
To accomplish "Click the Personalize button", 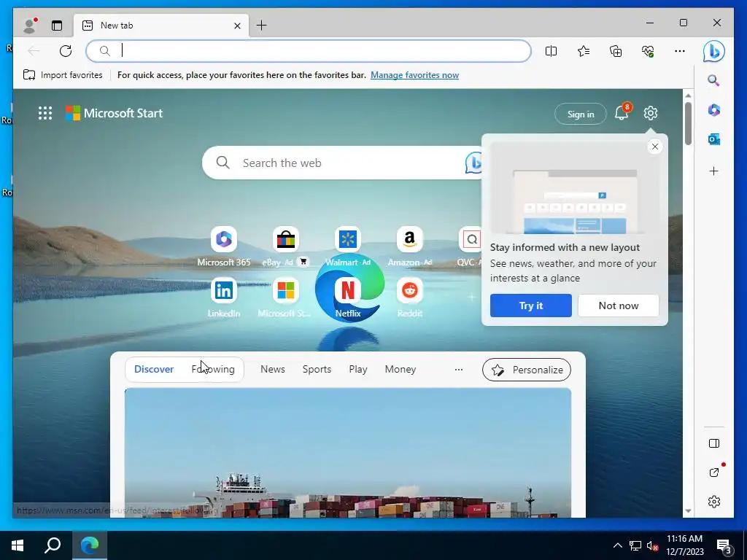I will coord(527,370).
